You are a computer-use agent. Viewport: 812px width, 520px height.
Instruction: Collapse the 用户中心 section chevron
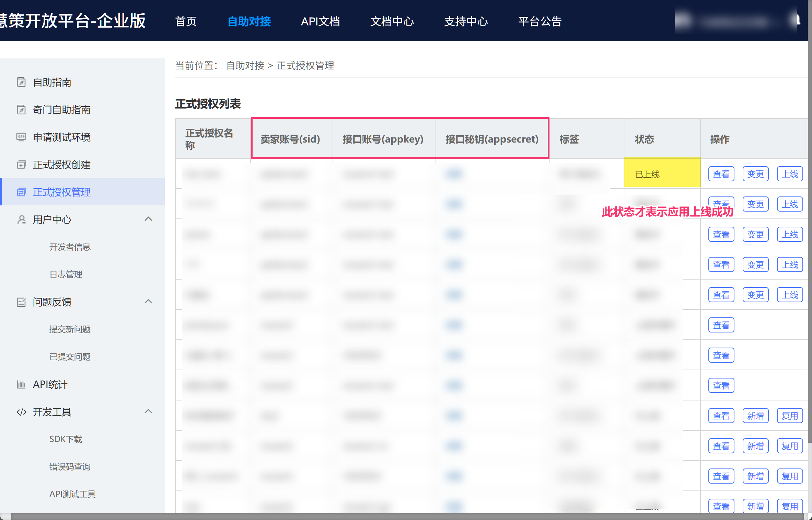point(148,219)
